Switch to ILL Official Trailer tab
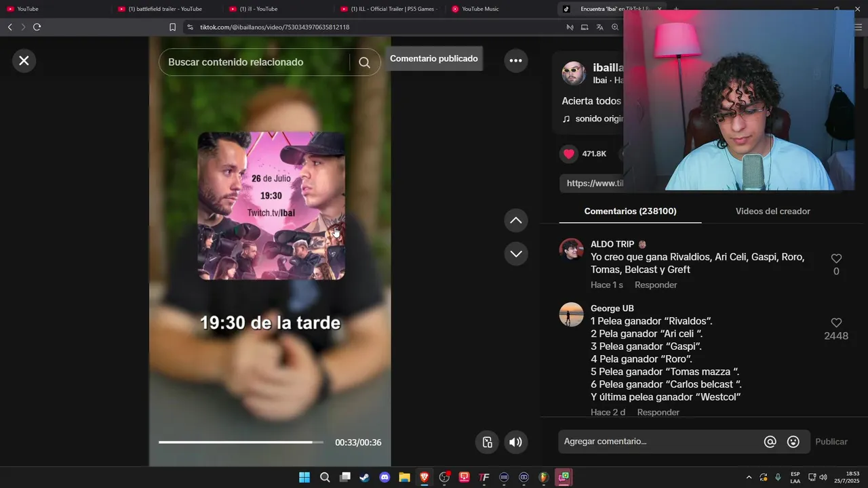The width and height of the screenshot is (868, 488). coord(389,9)
